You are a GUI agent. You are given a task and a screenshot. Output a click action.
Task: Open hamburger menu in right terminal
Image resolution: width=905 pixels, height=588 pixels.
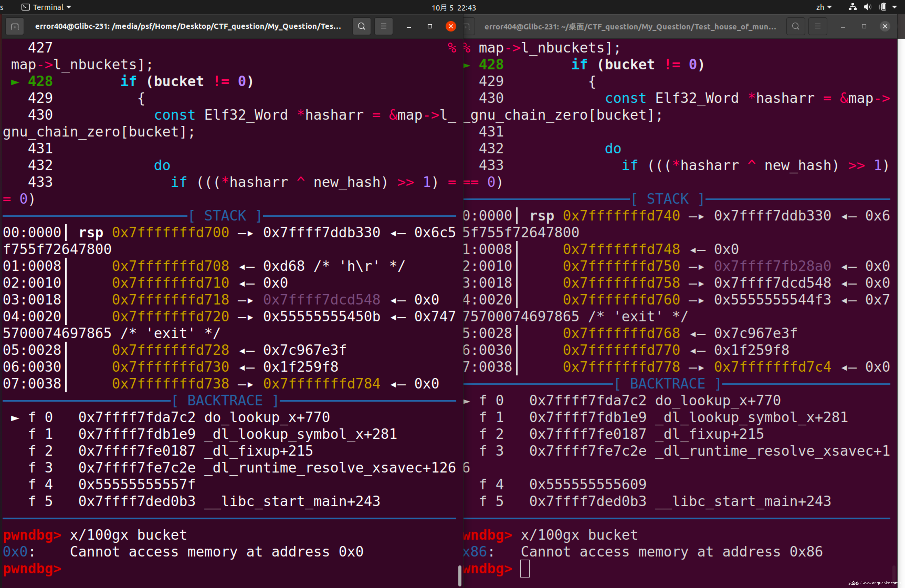click(818, 26)
